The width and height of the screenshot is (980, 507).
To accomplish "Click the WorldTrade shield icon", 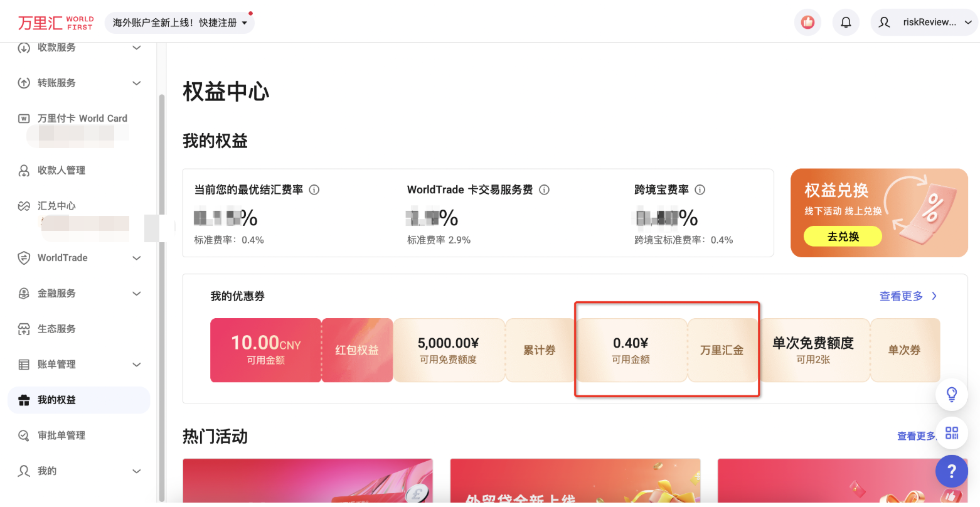I will 24,258.
